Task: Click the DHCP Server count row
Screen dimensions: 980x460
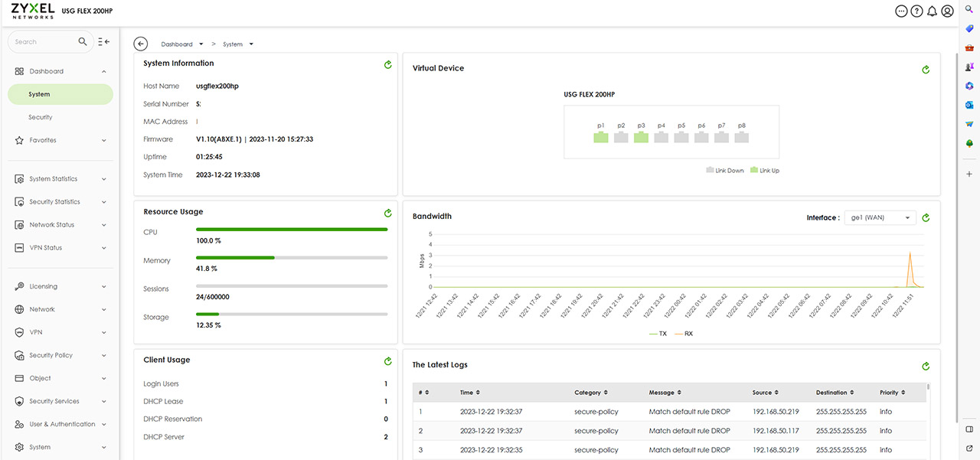Action: 266,437
